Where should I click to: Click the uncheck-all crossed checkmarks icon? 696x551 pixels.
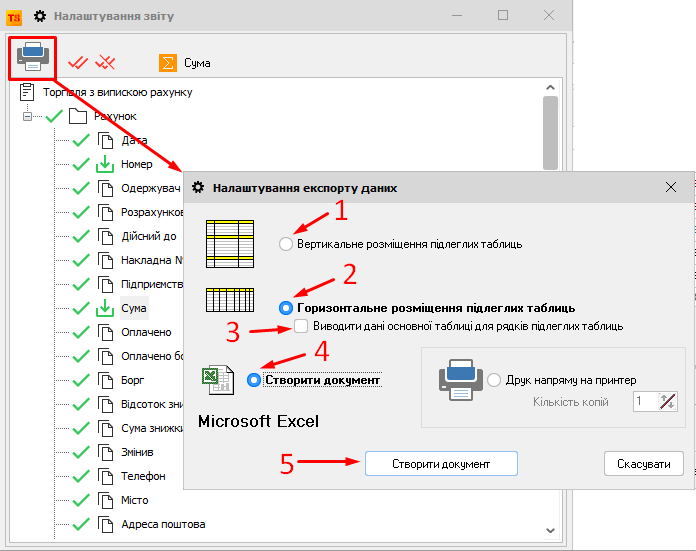click(x=106, y=63)
